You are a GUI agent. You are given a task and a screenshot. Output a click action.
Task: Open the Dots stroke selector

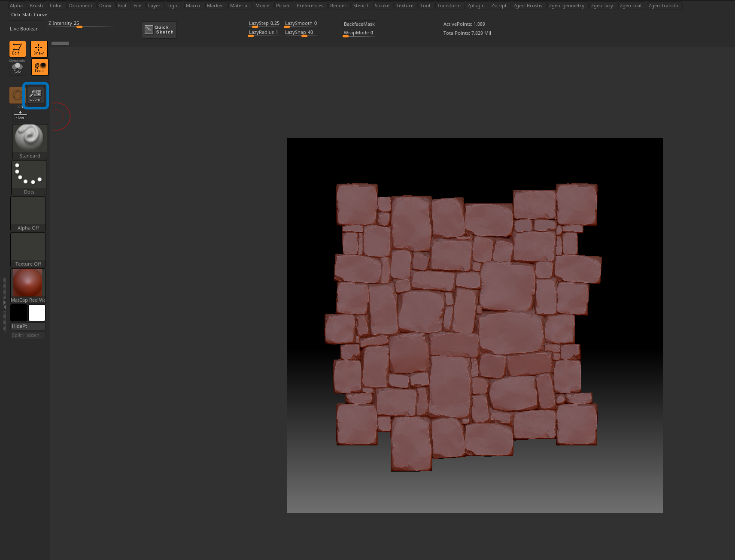[x=29, y=177]
